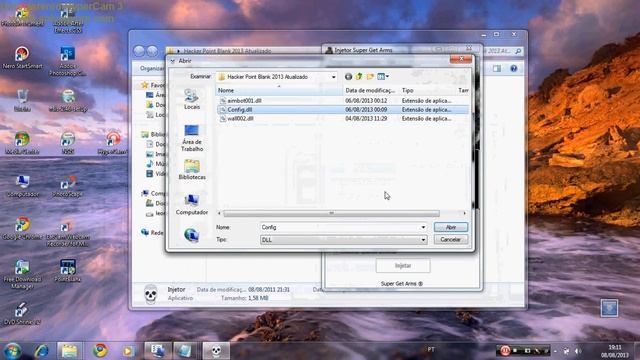Screen dimensions: 640x360
Task: Open EatCam Webcam Recorder desktop shortcut
Action: point(67,233)
